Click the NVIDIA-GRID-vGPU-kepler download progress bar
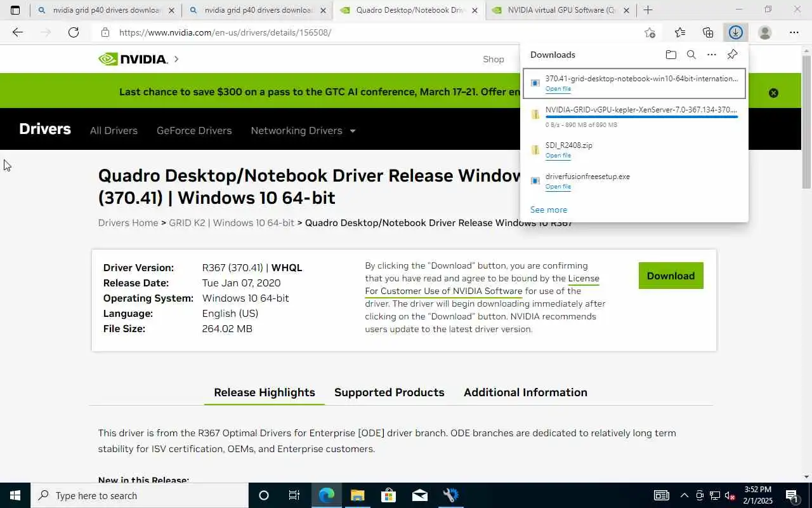The image size is (812, 508). pos(641,117)
